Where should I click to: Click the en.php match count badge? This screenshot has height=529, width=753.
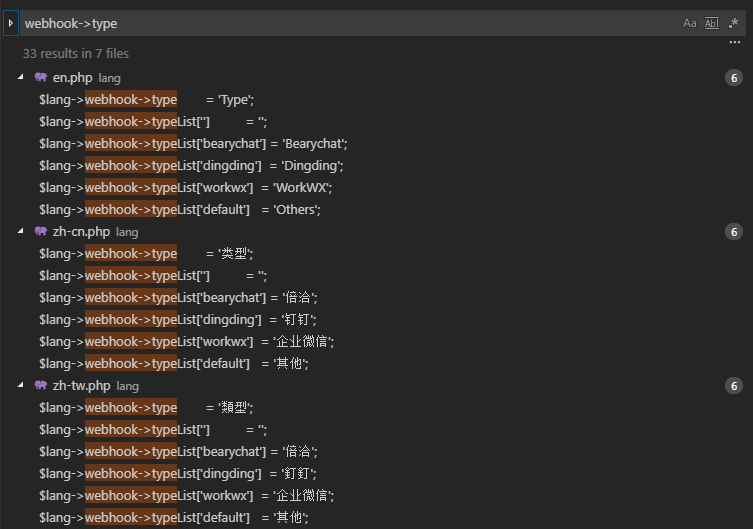point(734,78)
